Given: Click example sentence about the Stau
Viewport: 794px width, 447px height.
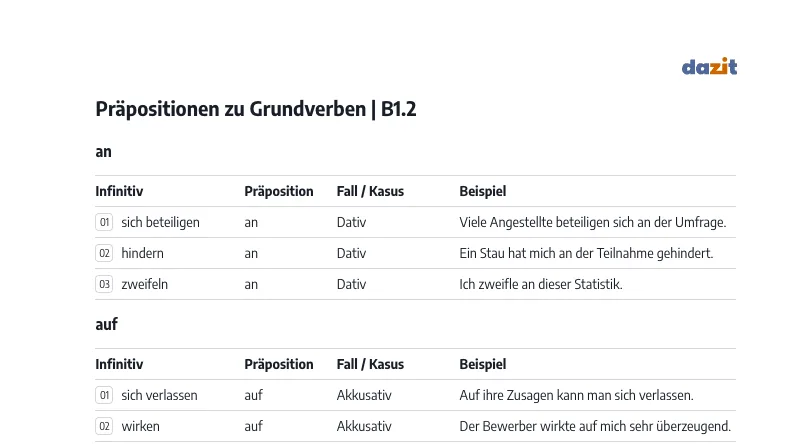Looking at the screenshot, I should point(586,253).
